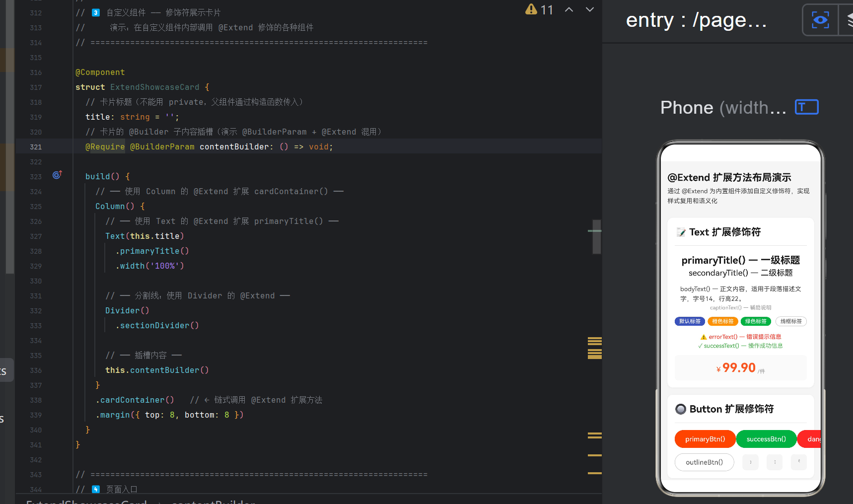Screen dimensions: 853x504
Task: Click the Phone (width... device label
Action: click(723, 107)
